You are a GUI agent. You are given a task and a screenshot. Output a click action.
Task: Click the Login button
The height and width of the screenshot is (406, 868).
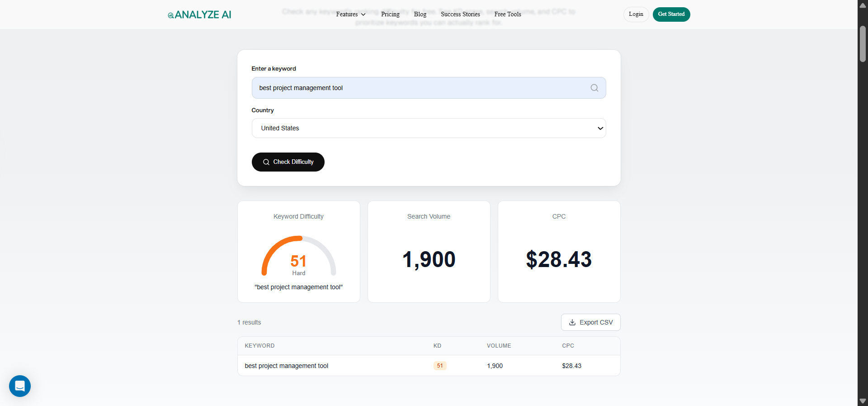click(636, 14)
